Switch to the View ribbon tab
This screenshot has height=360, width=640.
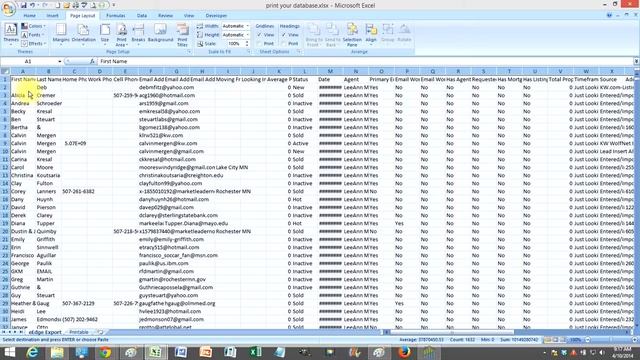click(189, 16)
